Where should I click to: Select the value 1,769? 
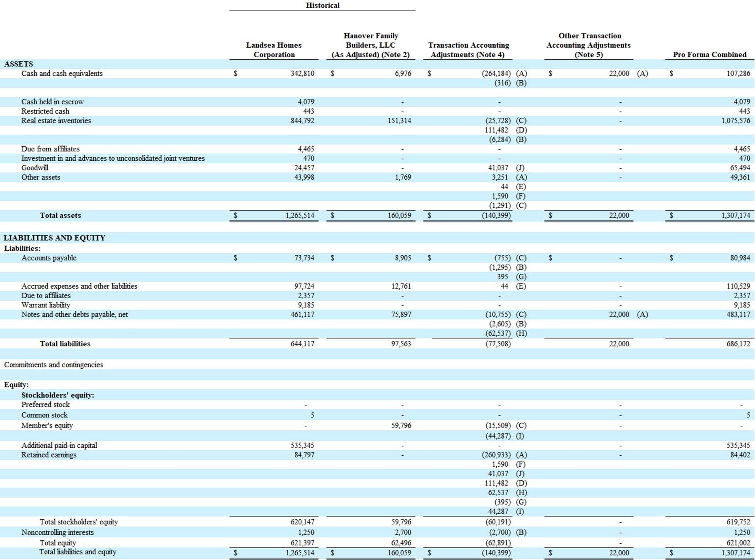[x=403, y=177]
